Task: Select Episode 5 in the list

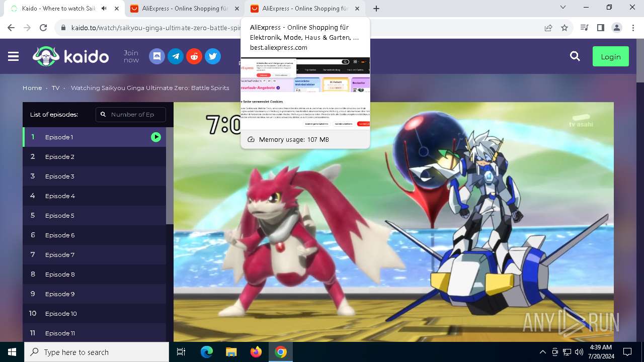Action: 94,215
